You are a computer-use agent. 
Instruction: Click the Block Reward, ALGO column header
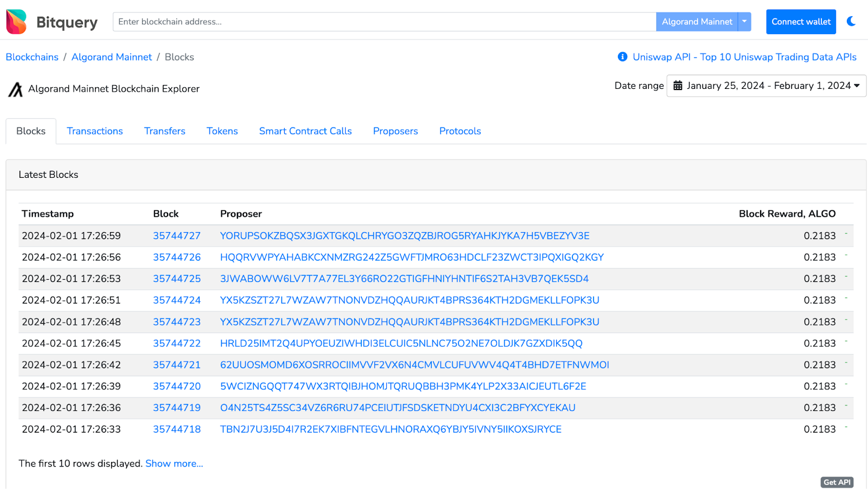787,214
